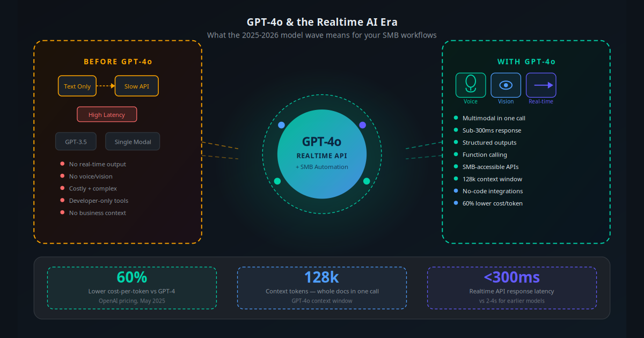Click the 'Developer-only tools' bullet text
The height and width of the screenshot is (338, 644).
pyautogui.click(x=99, y=201)
